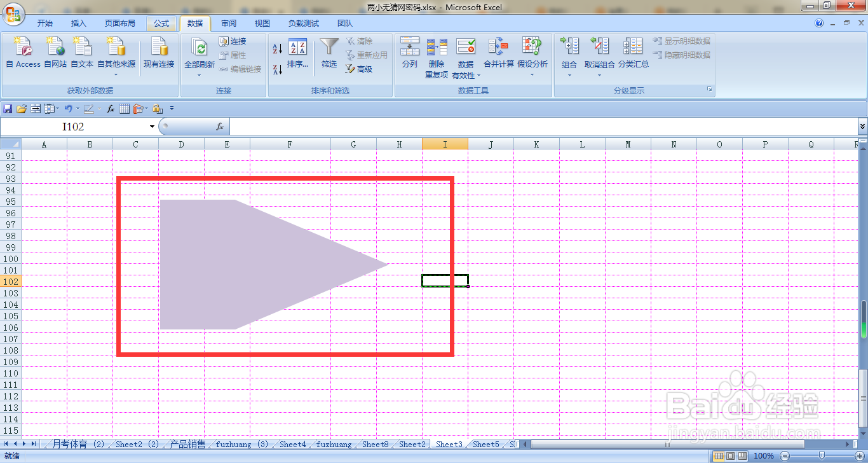Open Customize Quick Access Toolbar dropdown
The width and height of the screenshot is (868, 463).
172,109
